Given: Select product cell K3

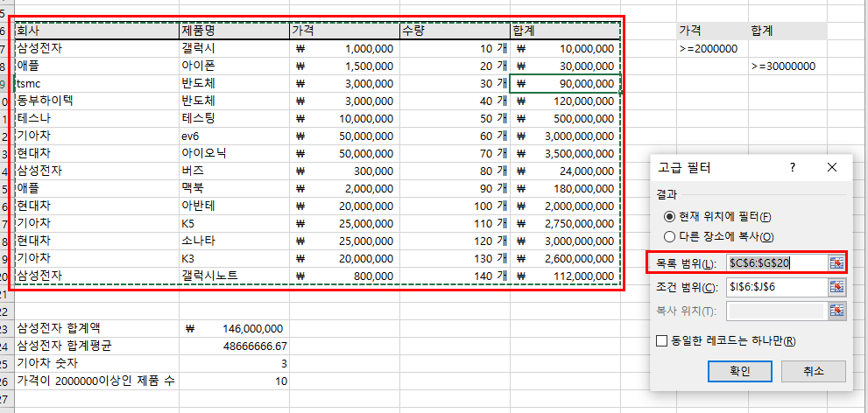Looking at the screenshot, I should pyautogui.click(x=234, y=259).
